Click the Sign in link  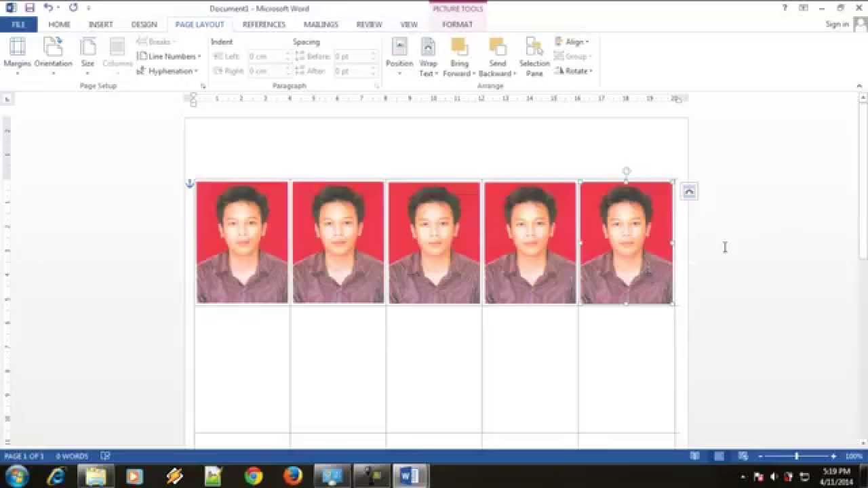(837, 24)
